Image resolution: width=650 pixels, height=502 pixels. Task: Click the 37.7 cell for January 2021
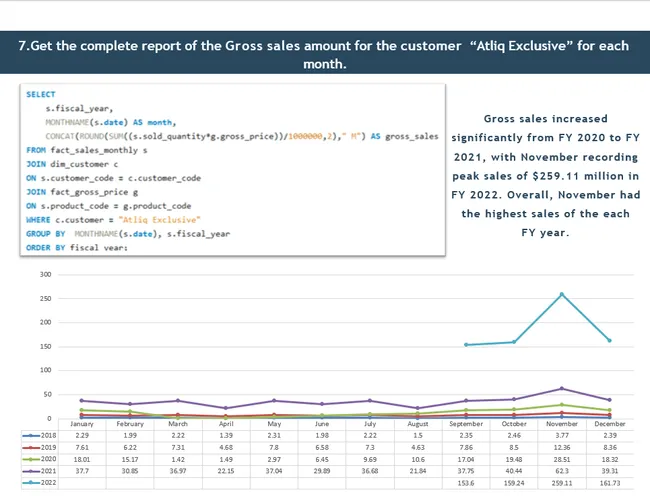coord(82,471)
